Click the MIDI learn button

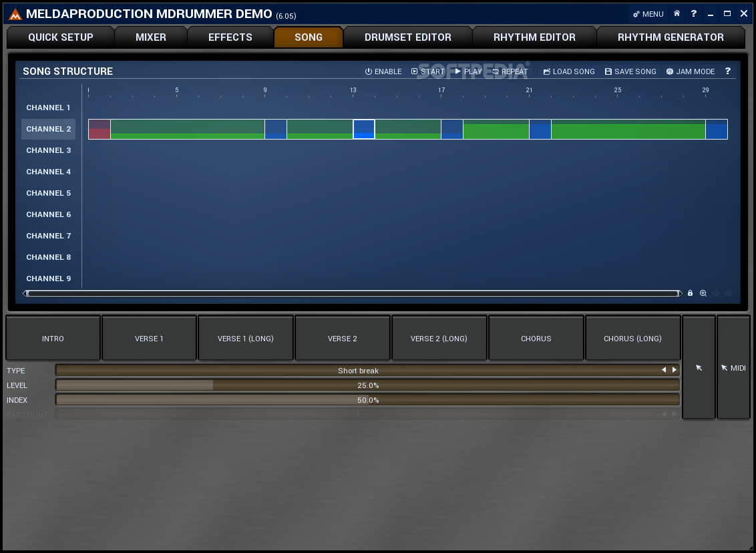(733, 367)
